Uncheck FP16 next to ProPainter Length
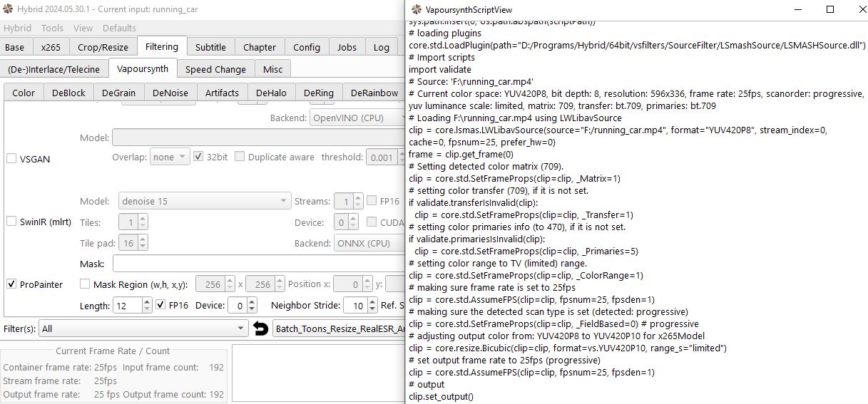Viewport: 868px width, 404px height. (160, 306)
